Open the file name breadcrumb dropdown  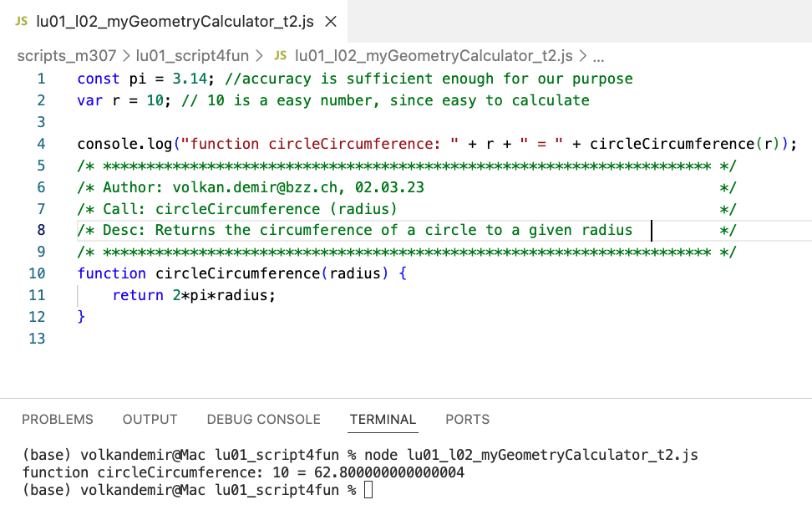coord(434,56)
